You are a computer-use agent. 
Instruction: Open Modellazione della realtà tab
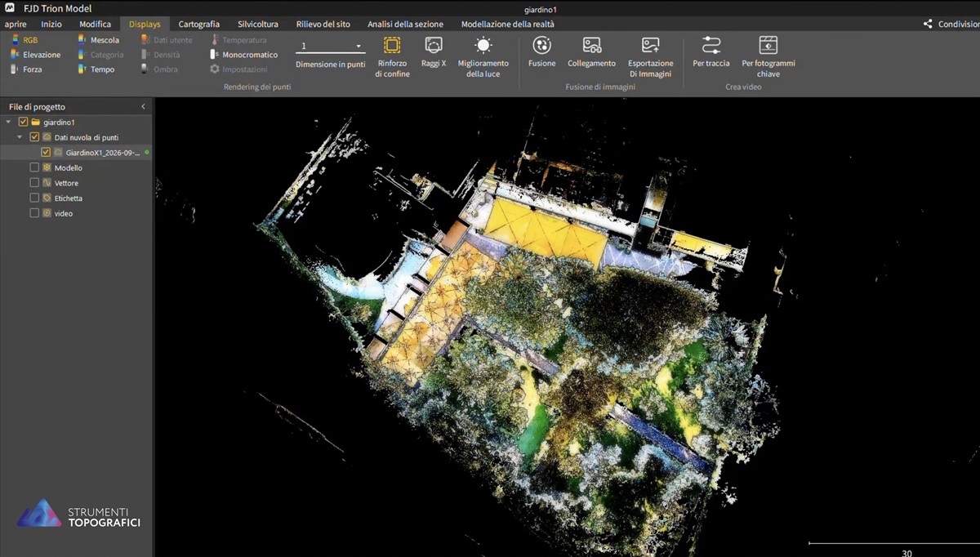507,24
